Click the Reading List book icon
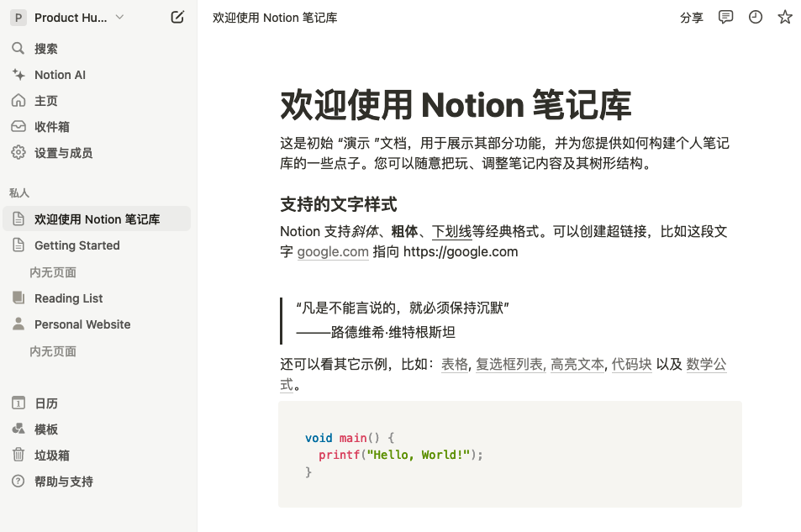Screen dimensions: 801x532 click(x=18, y=298)
